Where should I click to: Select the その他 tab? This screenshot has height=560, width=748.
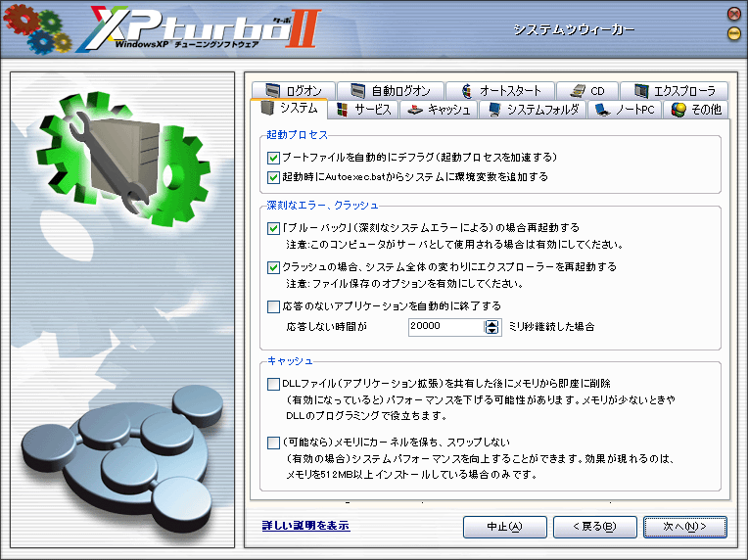(696, 110)
